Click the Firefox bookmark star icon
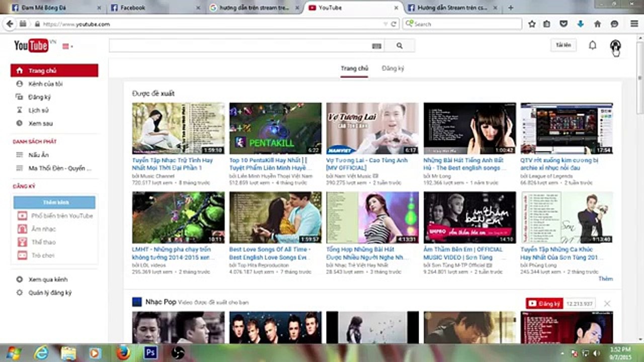Screen dimensions: 644x362 point(532,24)
